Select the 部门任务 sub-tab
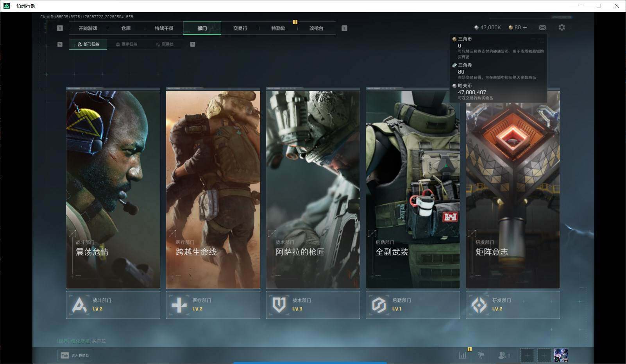 [x=88, y=44]
